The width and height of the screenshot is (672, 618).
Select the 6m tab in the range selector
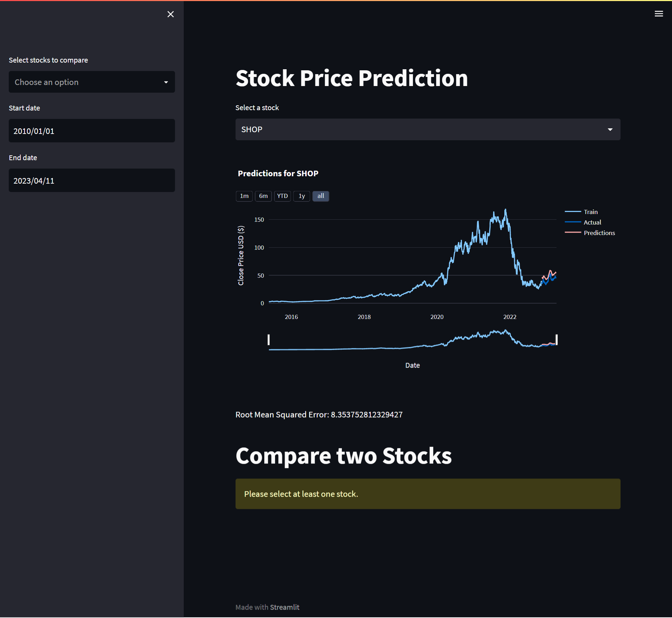[x=263, y=196]
